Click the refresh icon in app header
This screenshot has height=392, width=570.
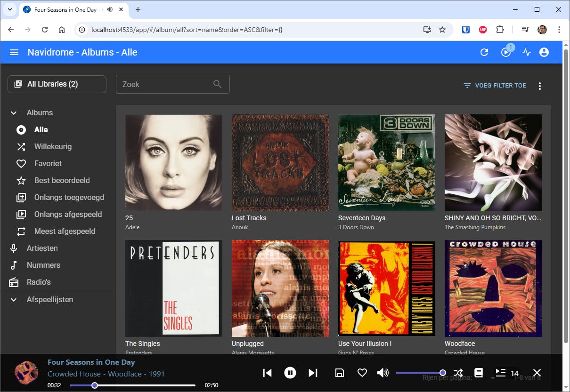pyautogui.click(x=484, y=52)
